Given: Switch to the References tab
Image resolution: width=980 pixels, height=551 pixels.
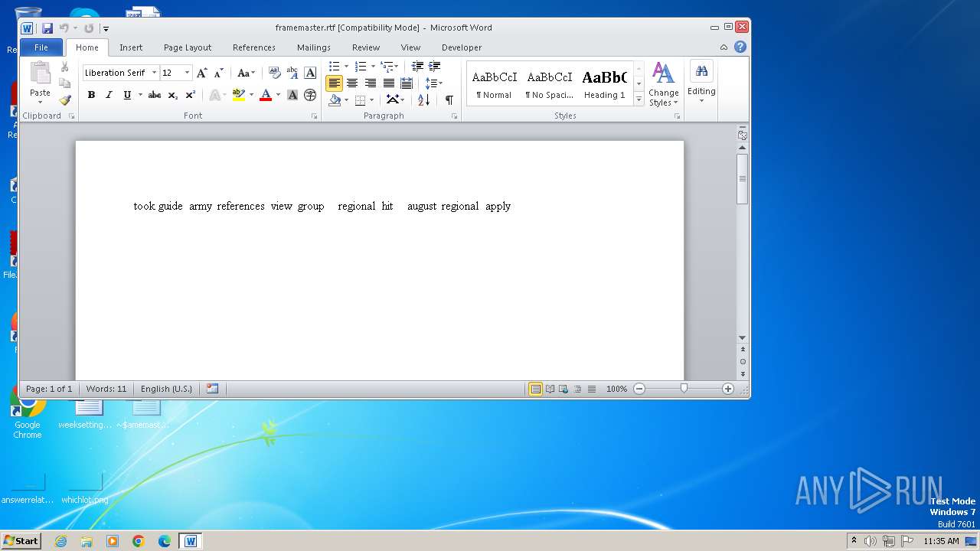Looking at the screenshot, I should pyautogui.click(x=254, y=47).
